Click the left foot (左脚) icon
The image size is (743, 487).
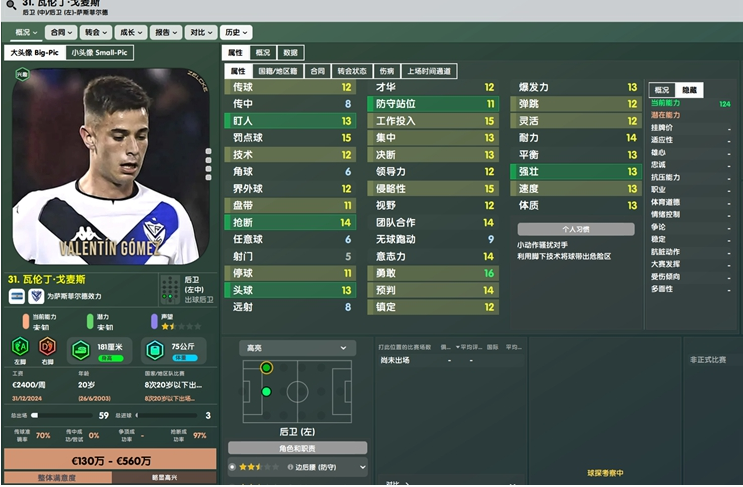pyautogui.click(x=20, y=347)
